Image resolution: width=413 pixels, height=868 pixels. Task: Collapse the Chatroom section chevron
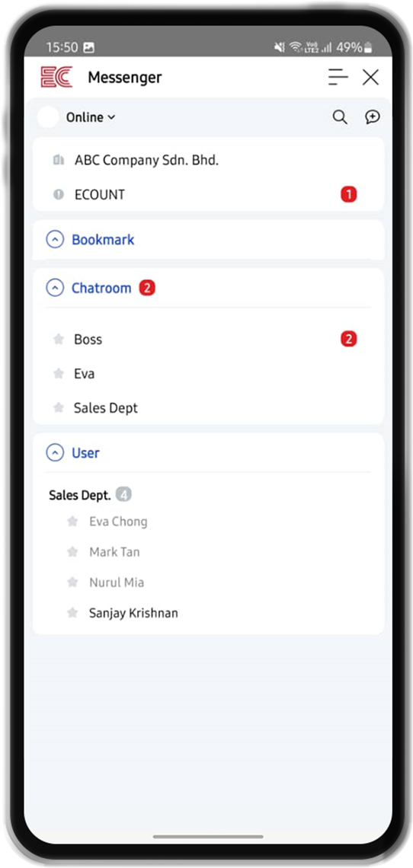point(54,288)
